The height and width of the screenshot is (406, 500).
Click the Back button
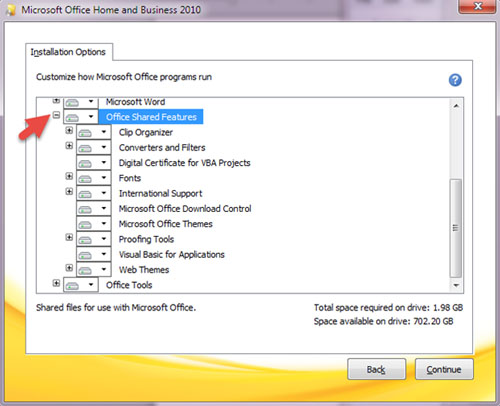pos(376,369)
